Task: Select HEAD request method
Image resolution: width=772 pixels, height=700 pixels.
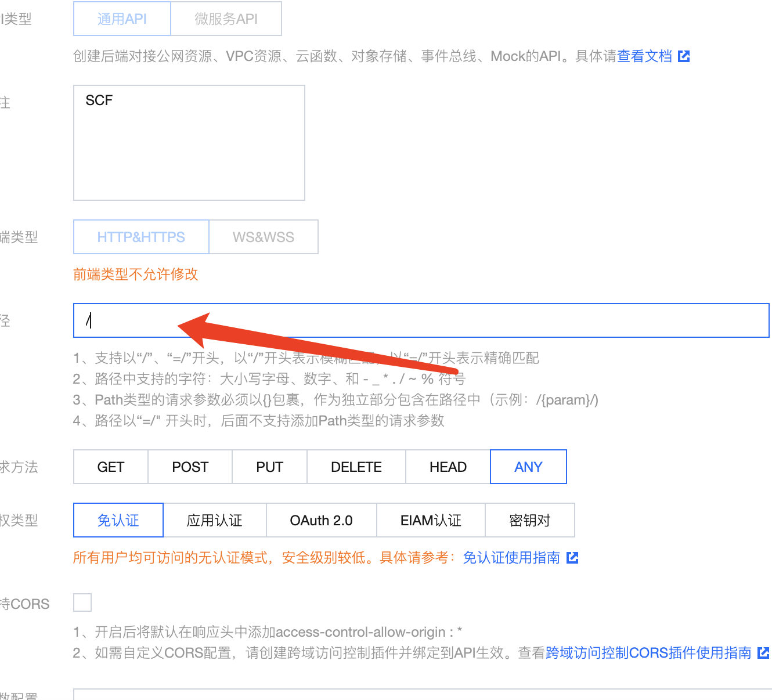Action: tap(448, 467)
